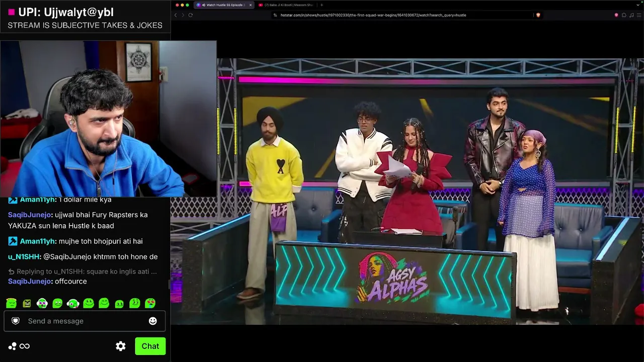Click the channel points dots icon
Image resolution: width=644 pixels, height=362 pixels.
click(12, 346)
